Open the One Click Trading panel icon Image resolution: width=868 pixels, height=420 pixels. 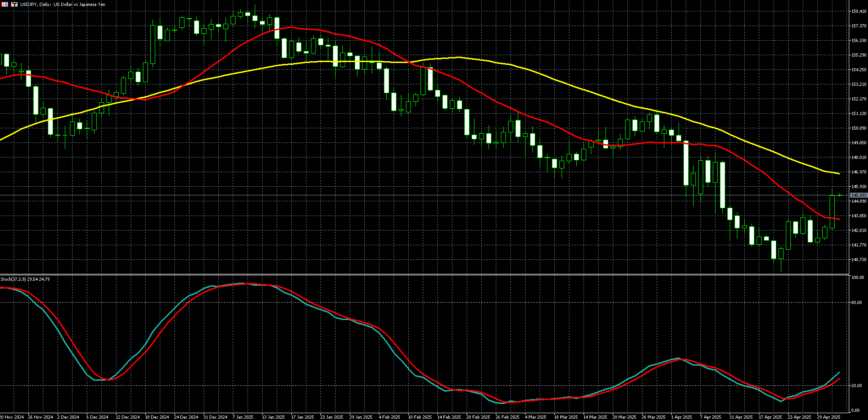click(14, 4)
